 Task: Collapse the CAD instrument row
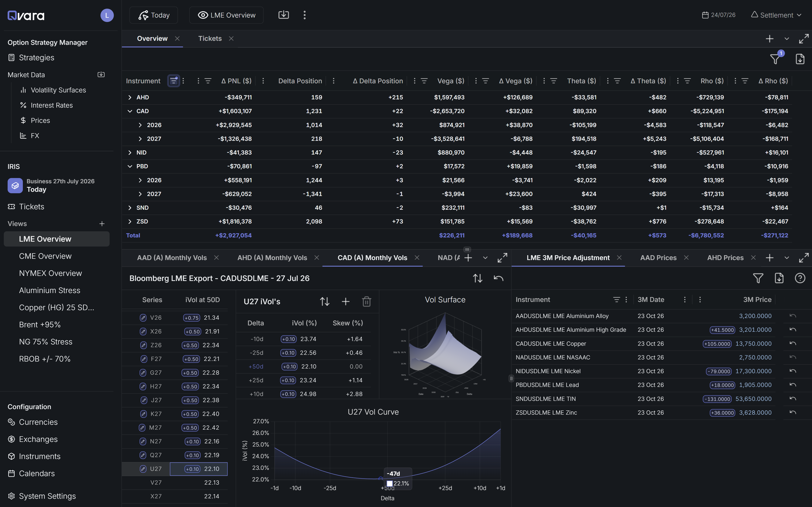(130, 111)
